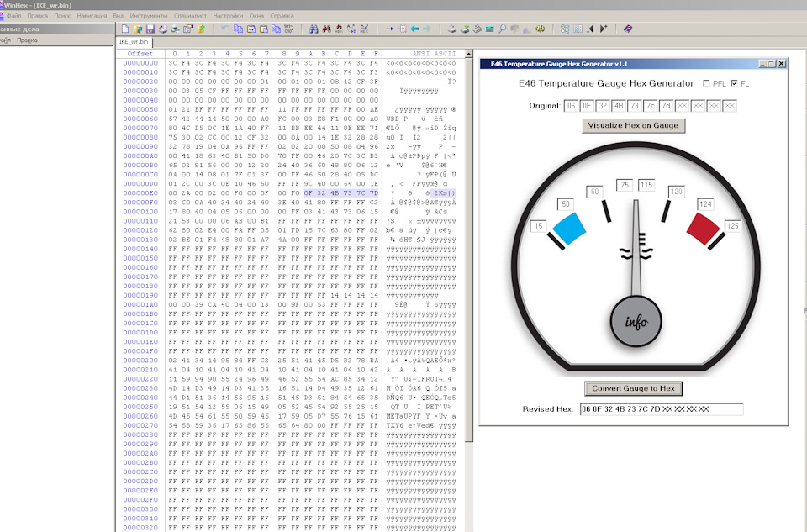Viewport: 807px width, 532px height.
Task: Click the Undo arrow toolbar icon
Action: click(x=225, y=29)
